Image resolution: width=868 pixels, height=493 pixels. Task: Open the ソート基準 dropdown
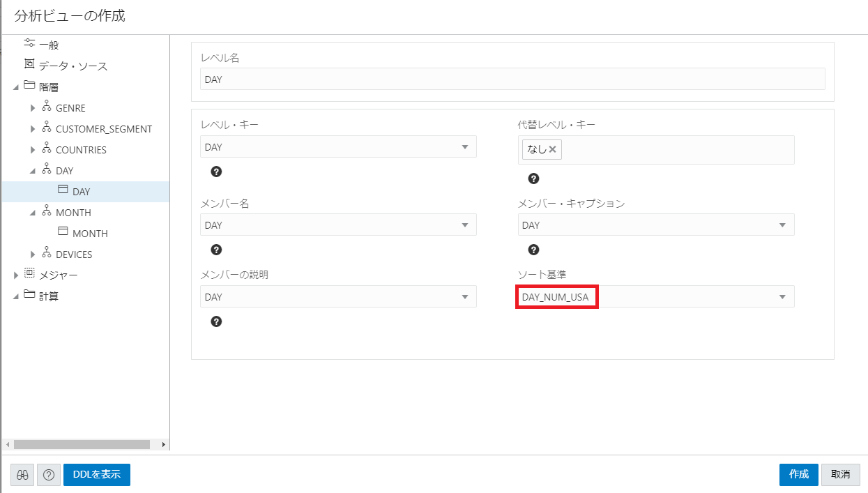coord(782,297)
